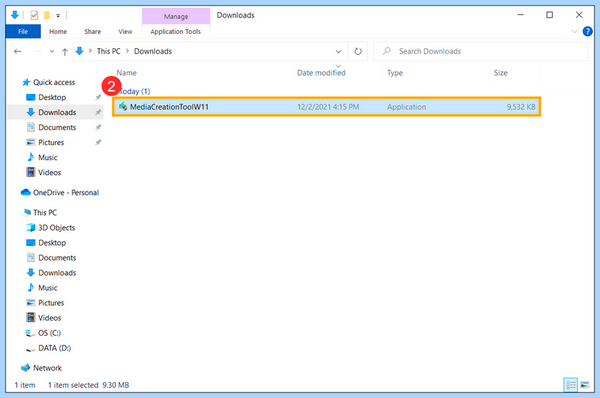Image resolution: width=600 pixels, height=398 pixels.
Task: Open the File ribbon tab
Action: pyautogui.click(x=23, y=31)
